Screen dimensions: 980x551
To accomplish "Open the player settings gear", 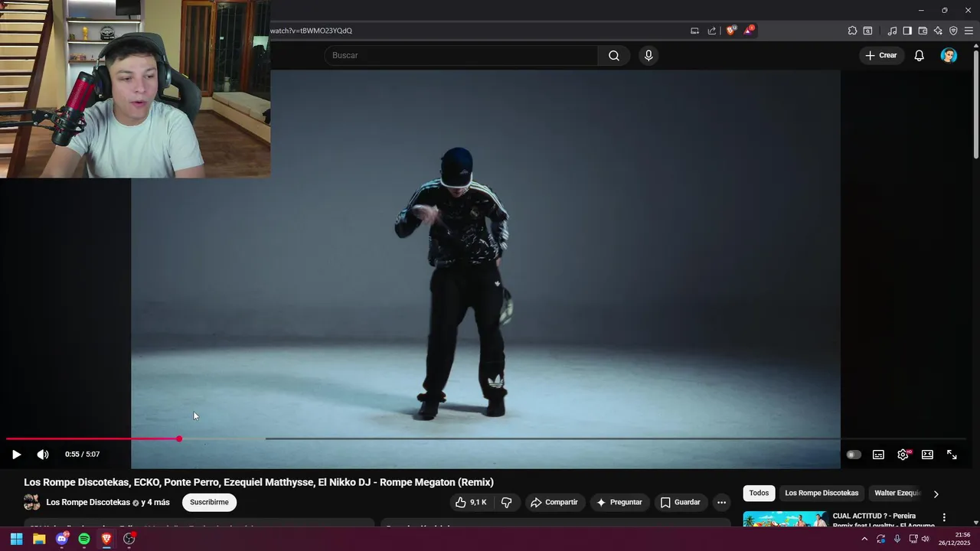I will pos(903,455).
